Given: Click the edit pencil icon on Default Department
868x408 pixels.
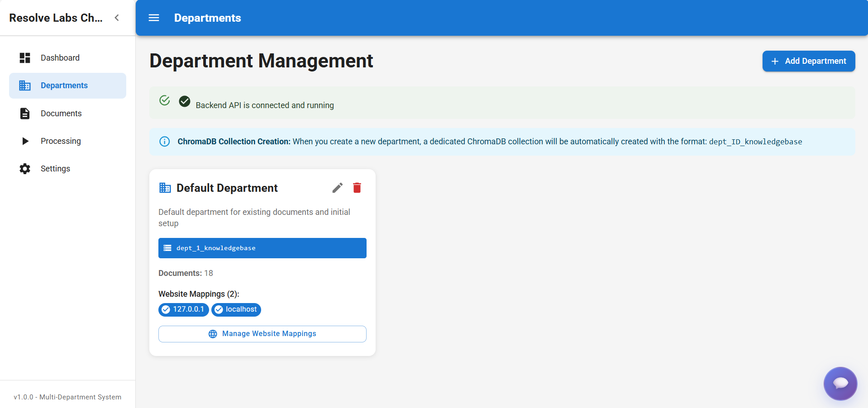Looking at the screenshot, I should coord(337,188).
